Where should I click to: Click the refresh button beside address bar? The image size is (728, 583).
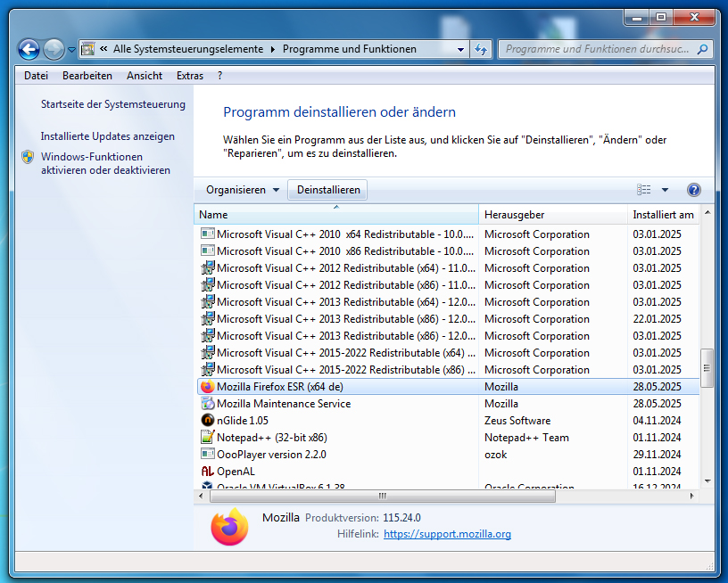pos(482,50)
